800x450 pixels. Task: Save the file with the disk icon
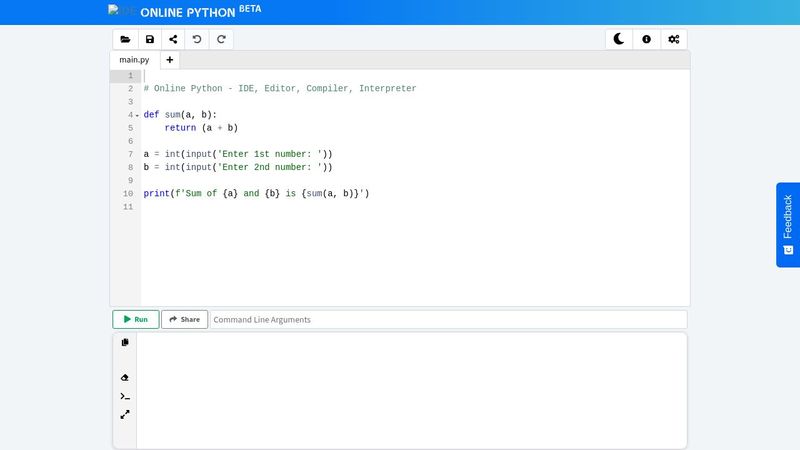(149, 39)
